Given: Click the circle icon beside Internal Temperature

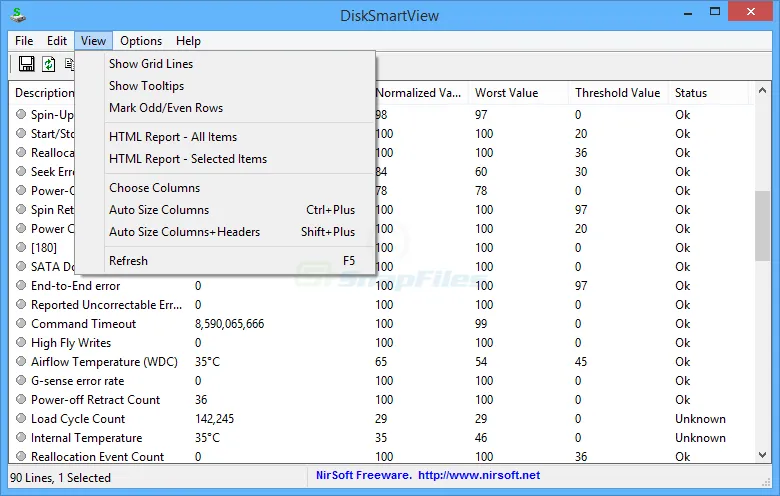Looking at the screenshot, I should pos(21,437).
